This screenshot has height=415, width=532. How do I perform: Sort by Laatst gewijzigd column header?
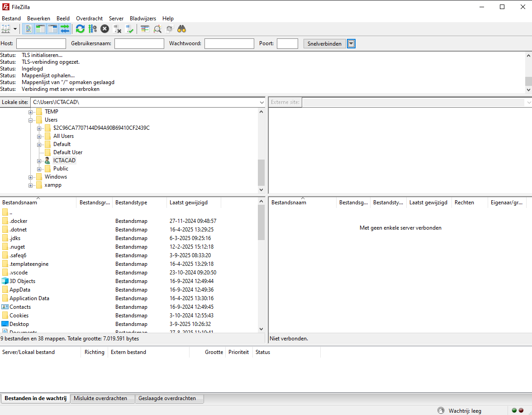189,203
